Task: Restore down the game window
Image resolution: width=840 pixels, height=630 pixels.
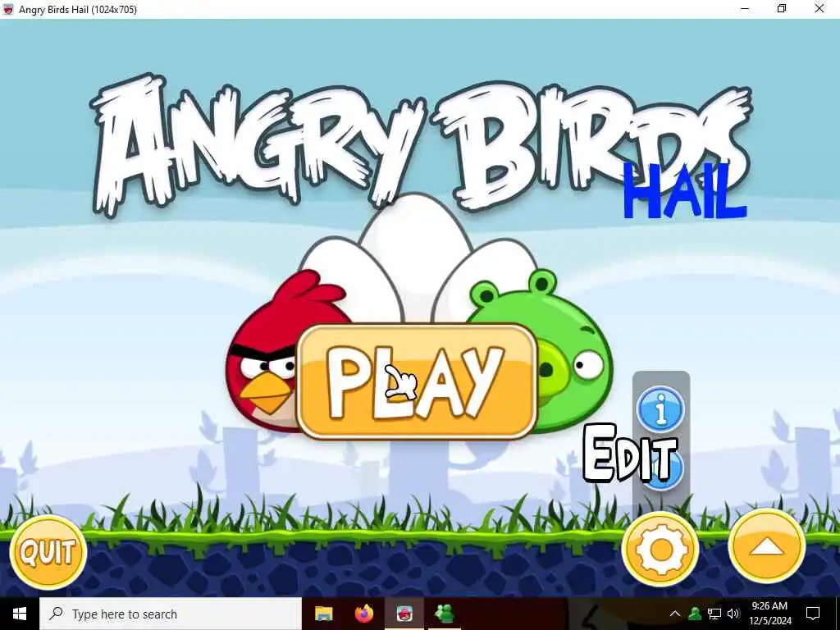Action: click(782, 9)
